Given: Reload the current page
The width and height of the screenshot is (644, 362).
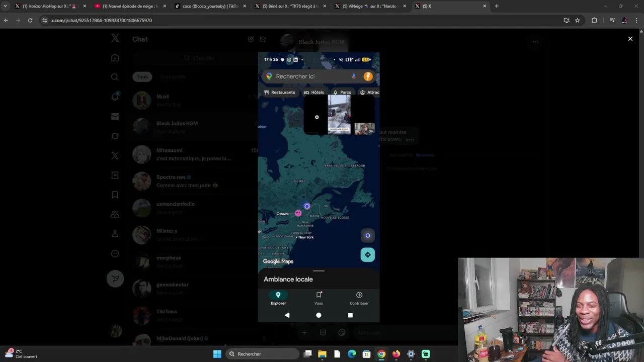Looking at the screenshot, I should click(30, 20).
